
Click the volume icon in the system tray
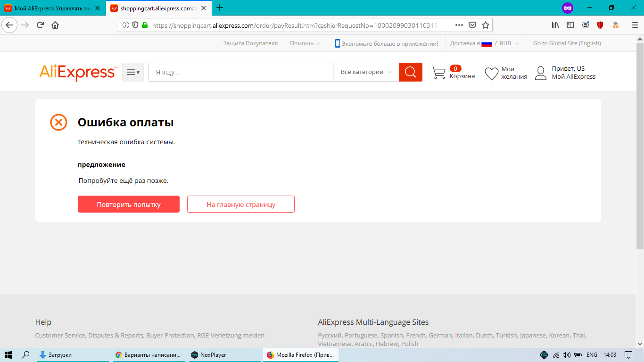point(566,355)
